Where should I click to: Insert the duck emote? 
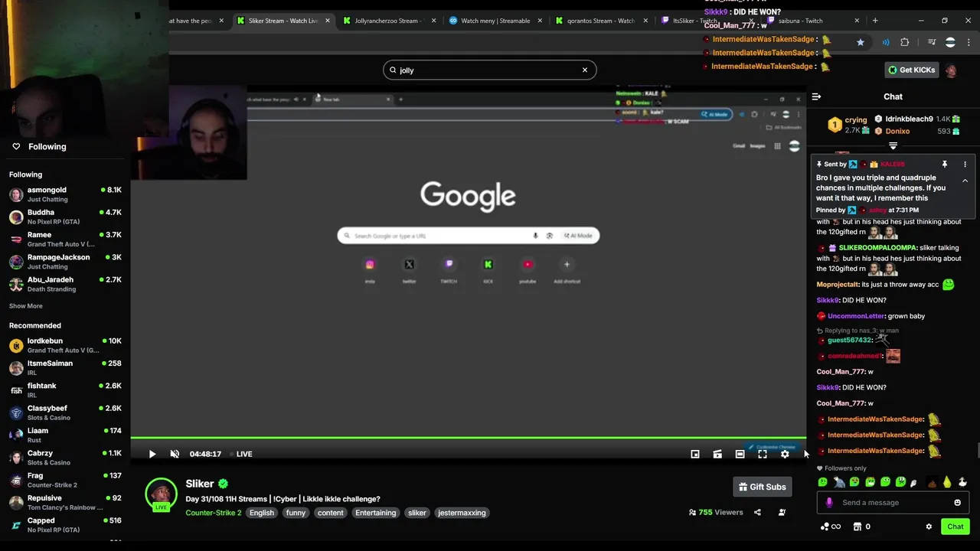pyautogui.click(x=962, y=482)
